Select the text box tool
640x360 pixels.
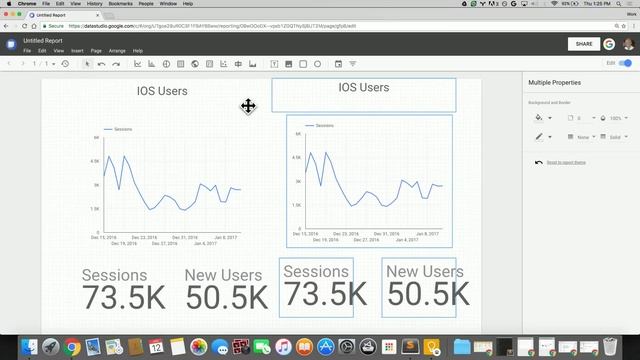click(274, 64)
